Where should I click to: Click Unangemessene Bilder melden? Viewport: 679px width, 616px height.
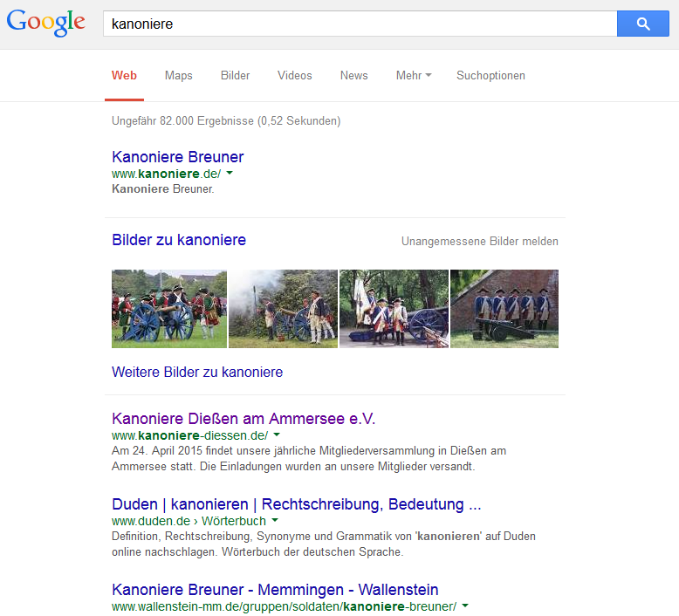pyautogui.click(x=480, y=241)
